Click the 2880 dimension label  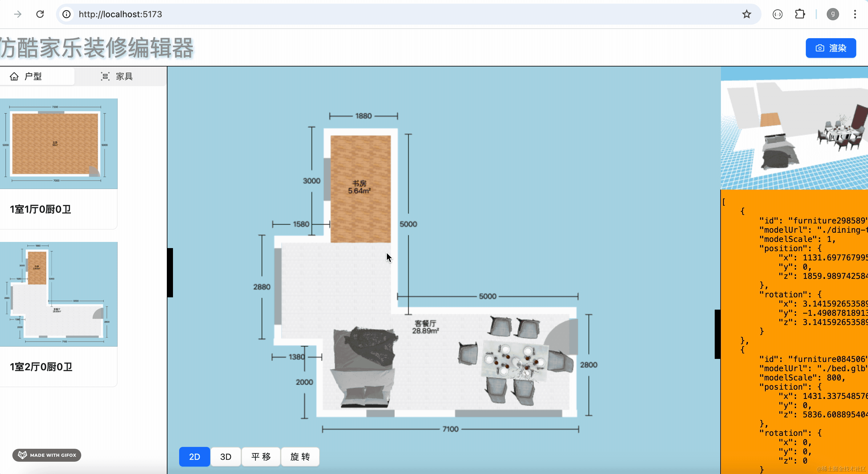(x=262, y=287)
